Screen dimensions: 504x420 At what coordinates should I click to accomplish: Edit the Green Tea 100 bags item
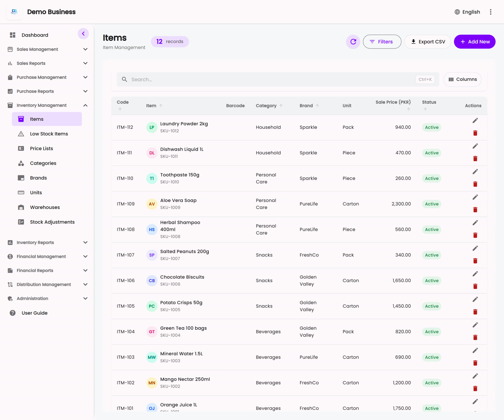pyautogui.click(x=475, y=325)
